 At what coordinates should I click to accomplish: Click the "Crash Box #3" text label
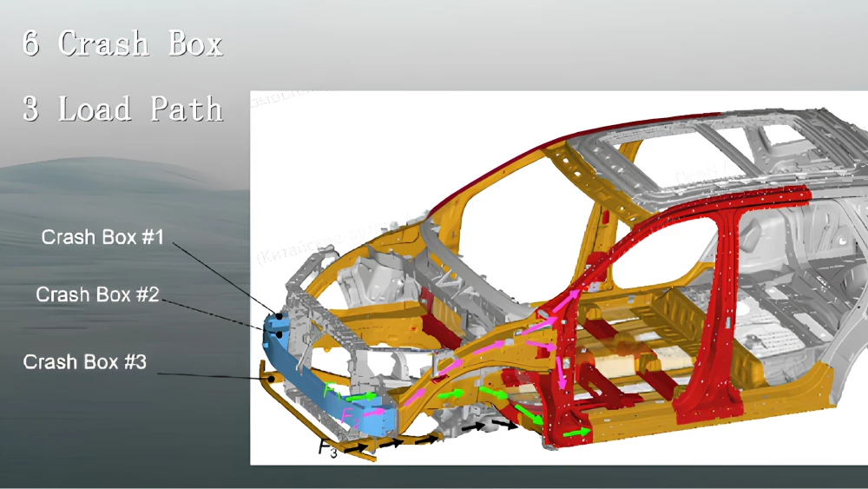pos(84,362)
